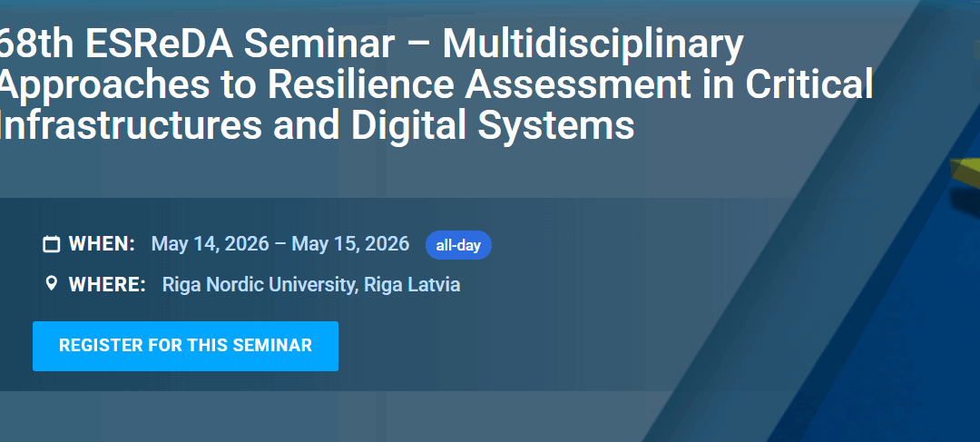The height and width of the screenshot is (442, 980).
Task: Click the 68th ESReDA Seminar title line
Action: [372, 44]
